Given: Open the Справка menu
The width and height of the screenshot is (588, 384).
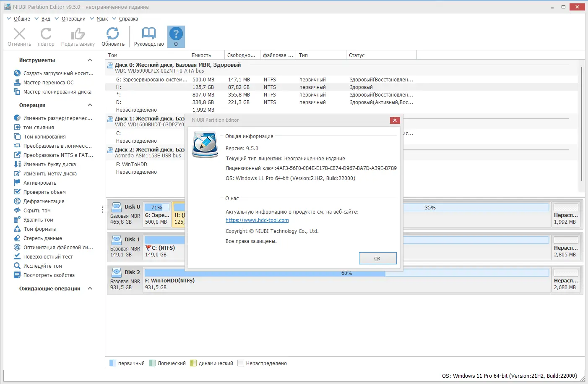Looking at the screenshot, I should (x=127, y=18).
